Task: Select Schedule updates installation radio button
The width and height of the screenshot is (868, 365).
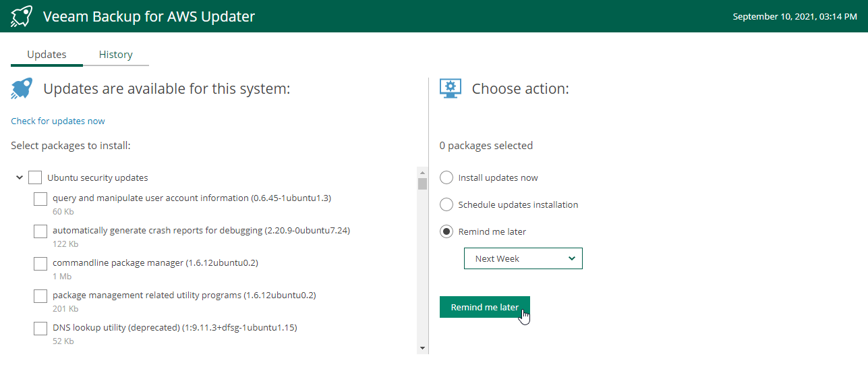Action: [446, 205]
